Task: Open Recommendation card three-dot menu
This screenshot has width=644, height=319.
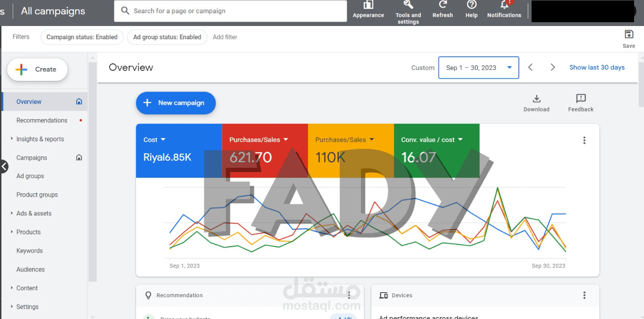Action: point(349,295)
